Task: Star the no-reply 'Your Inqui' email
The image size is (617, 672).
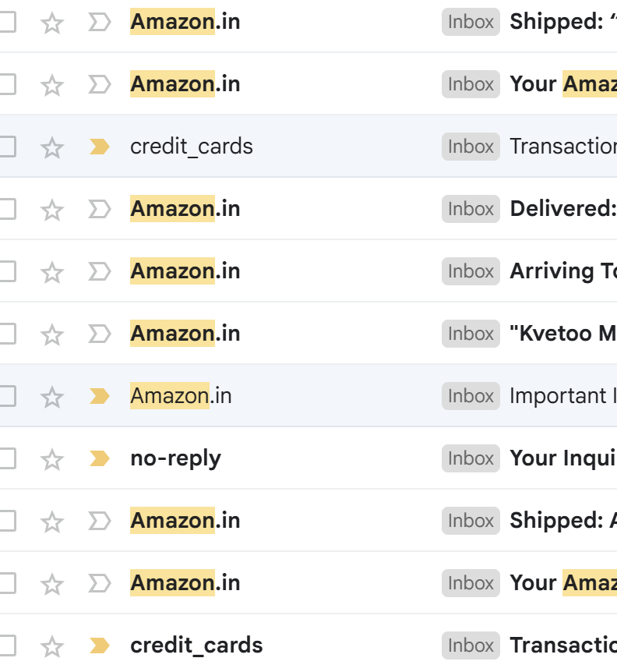Action: tap(52, 459)
